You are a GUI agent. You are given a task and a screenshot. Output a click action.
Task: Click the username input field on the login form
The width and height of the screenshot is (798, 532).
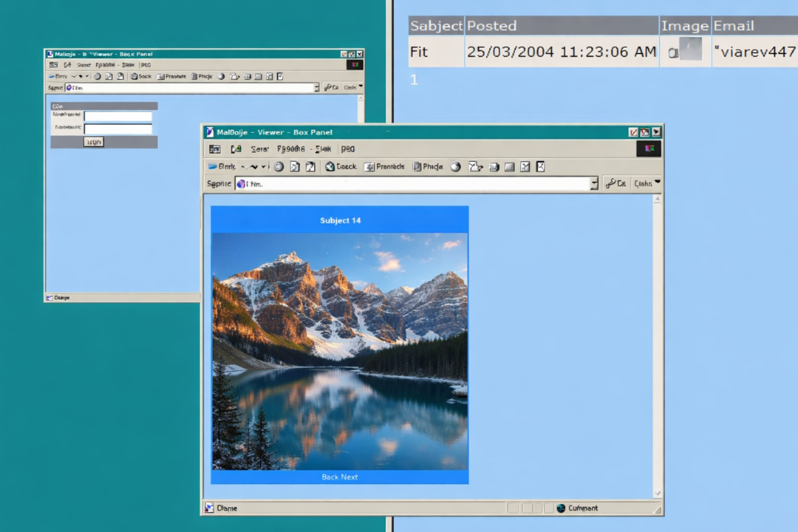(x=117, y=116)
